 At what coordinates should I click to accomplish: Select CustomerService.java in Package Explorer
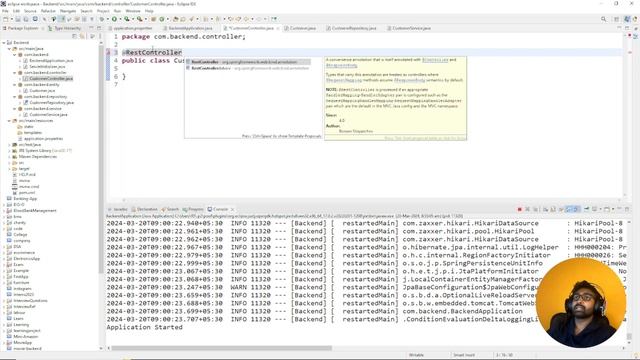point(45,115)
